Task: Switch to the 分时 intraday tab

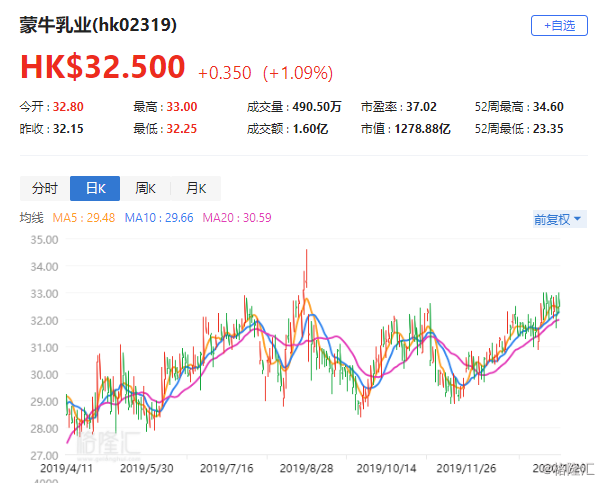Action: tap(45, 189)
